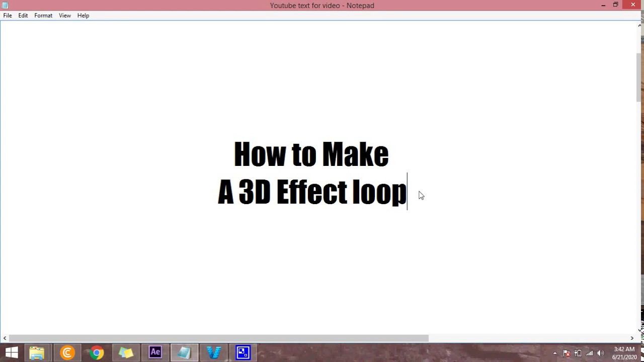Open File Explorer from taskbar
The image size is (644, 362).
[37, 352]
